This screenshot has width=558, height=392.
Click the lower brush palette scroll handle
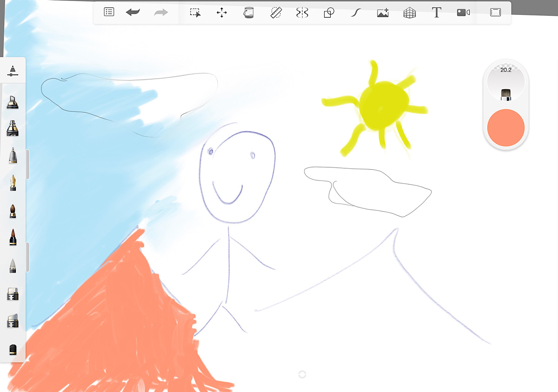(27, 257)
